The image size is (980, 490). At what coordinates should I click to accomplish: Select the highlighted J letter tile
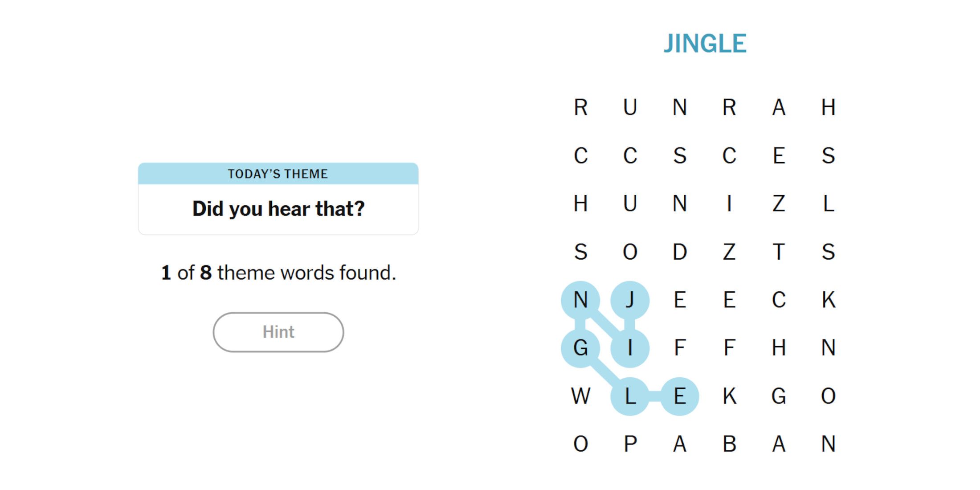[630, 300]
